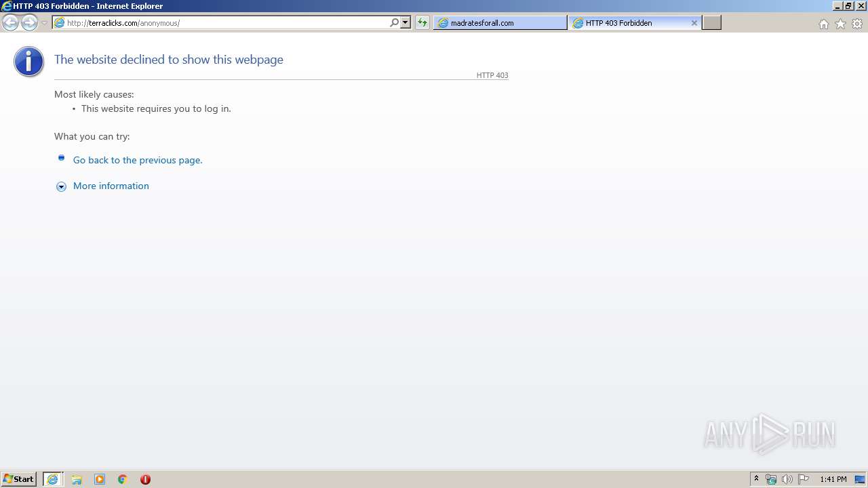Click the blue info icon
This screenshot has width=868, height=488.
click(28, 62)
